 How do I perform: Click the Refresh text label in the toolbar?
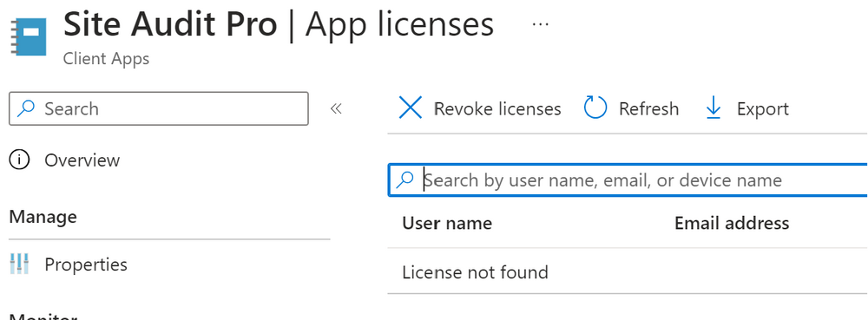coord(648,109)
